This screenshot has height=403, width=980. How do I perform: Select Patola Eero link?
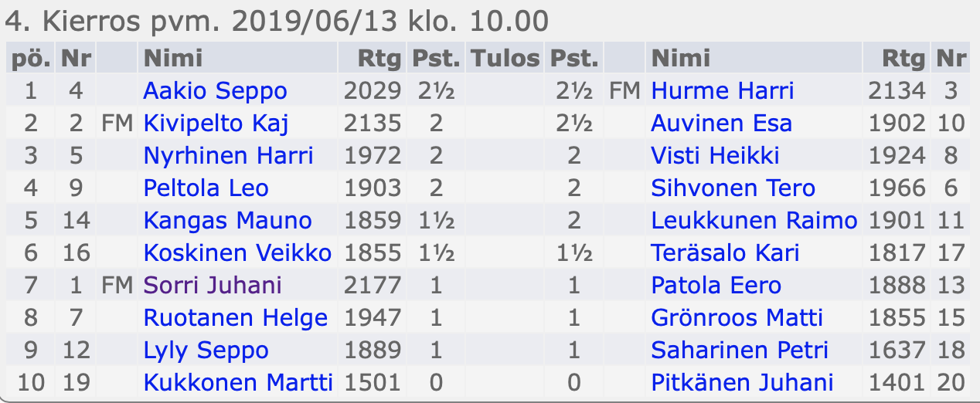pyautogui.click(x=716, y=286)
